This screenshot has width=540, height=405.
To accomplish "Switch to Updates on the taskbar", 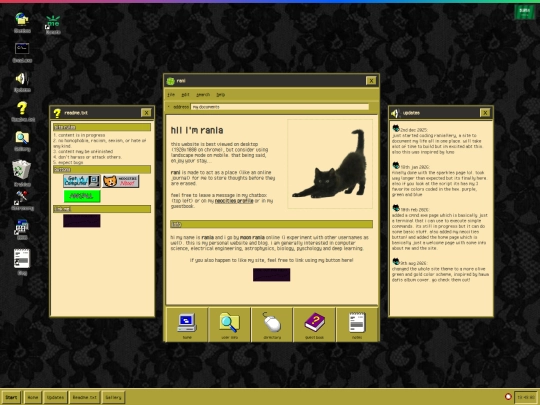I will coord(55,397).
